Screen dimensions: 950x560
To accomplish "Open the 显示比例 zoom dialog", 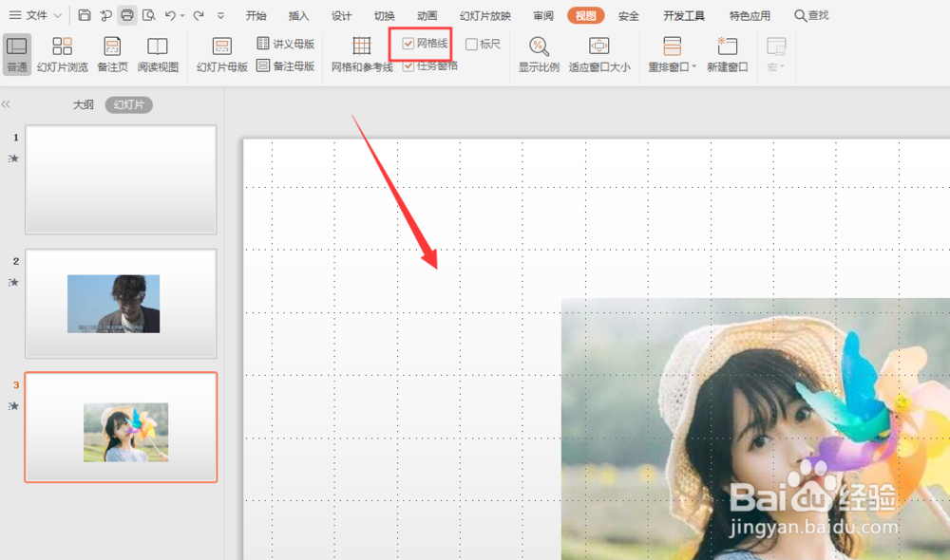I will click(x=539, y=54).
